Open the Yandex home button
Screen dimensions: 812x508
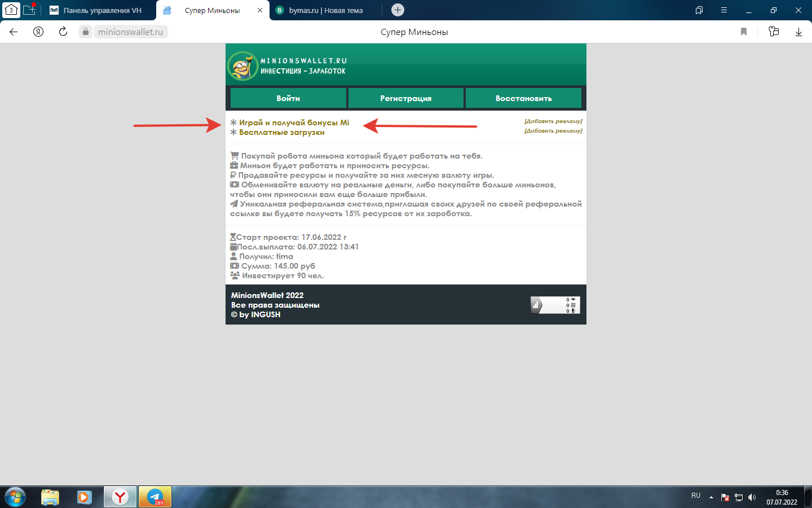tap(38, 32)
